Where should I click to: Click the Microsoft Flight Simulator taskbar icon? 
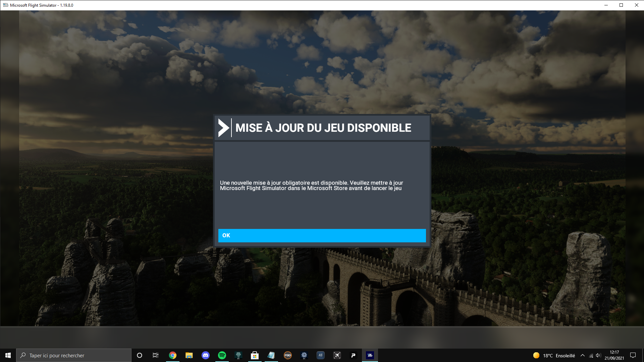click(x=370, y=355)
